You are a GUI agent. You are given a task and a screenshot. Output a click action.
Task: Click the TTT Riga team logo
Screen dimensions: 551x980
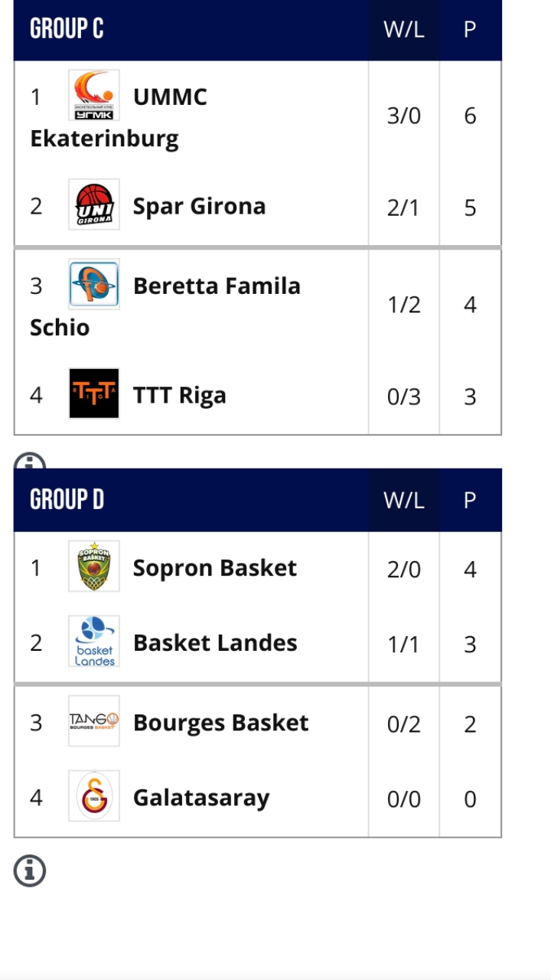(94, 394)
